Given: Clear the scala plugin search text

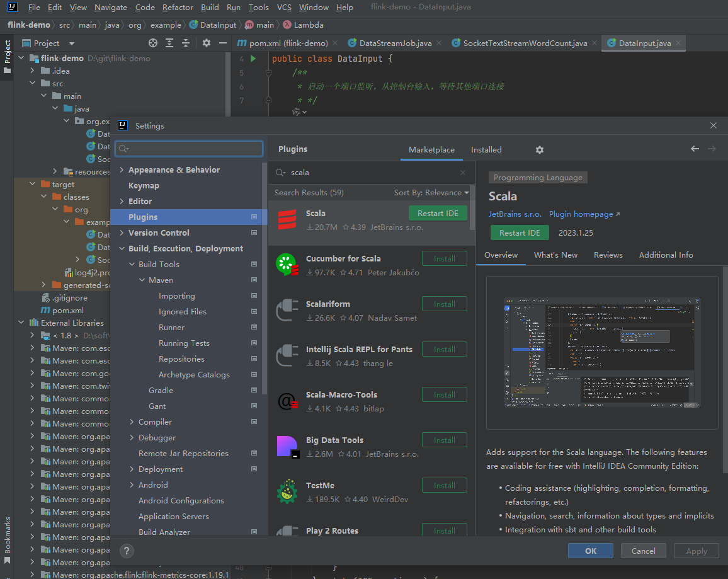Looking at the screenshot, I should pyautogui.click(x=463, y=173).
